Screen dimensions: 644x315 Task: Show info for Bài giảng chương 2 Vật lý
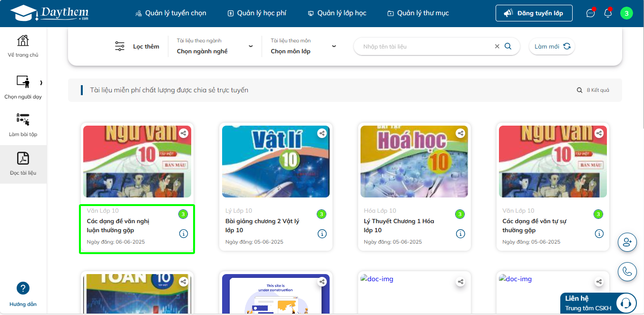[x=322, y=234]
